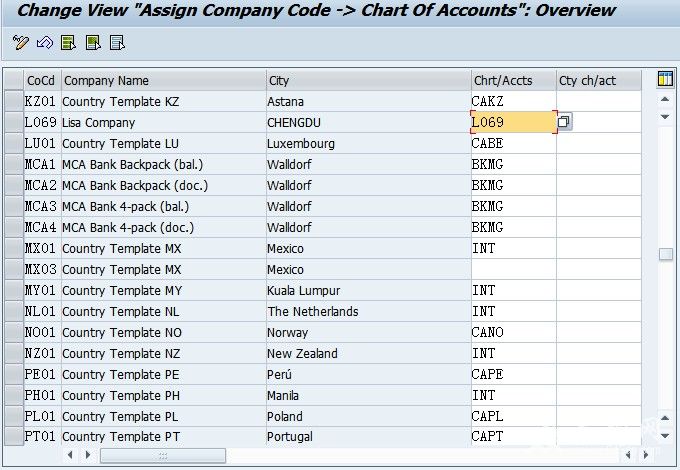Image resolution: width=680 pixels, height=470 pixels.
Task: Click the CoCd column header
Action: [42, 80]
